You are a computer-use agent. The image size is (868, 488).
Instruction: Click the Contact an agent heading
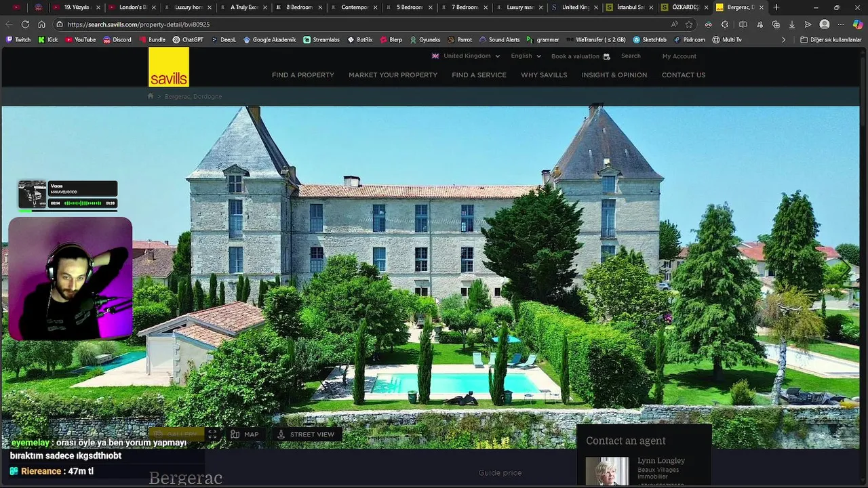click(626, 441)
